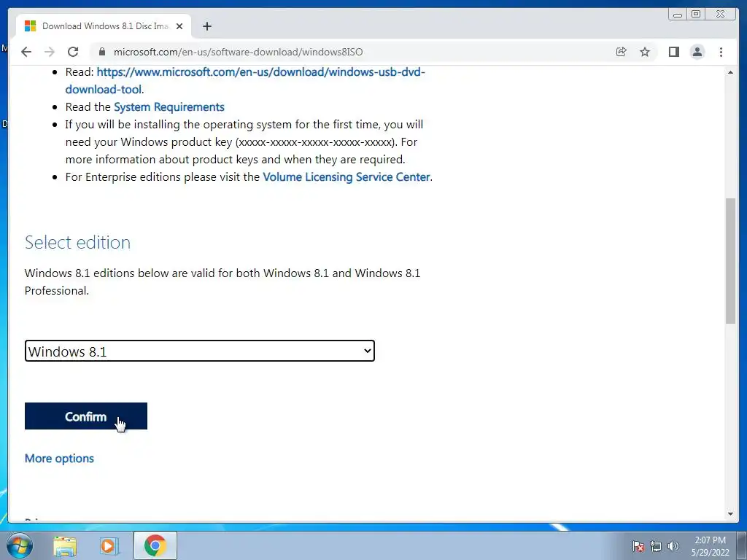This screenshot has width=747, height=560.
Task: Open a new browser tab
Action: point(206,26)
